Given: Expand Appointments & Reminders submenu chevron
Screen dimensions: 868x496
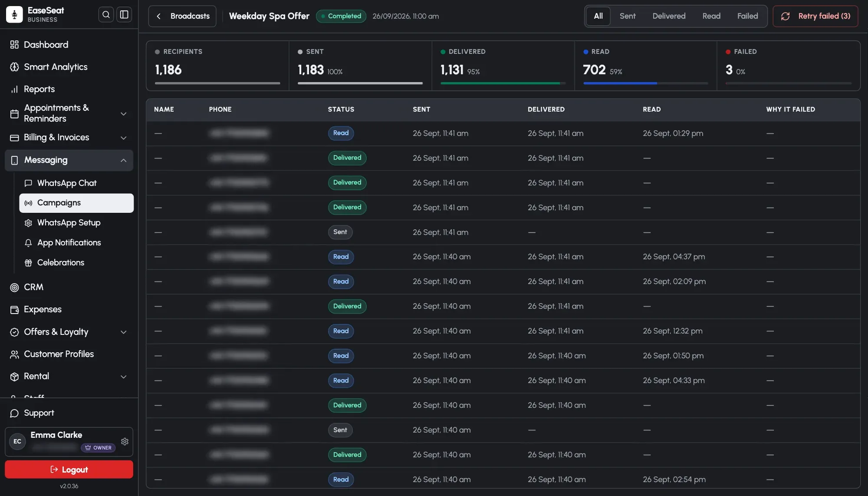Looking at the screenshot, I should click(123, 114).
